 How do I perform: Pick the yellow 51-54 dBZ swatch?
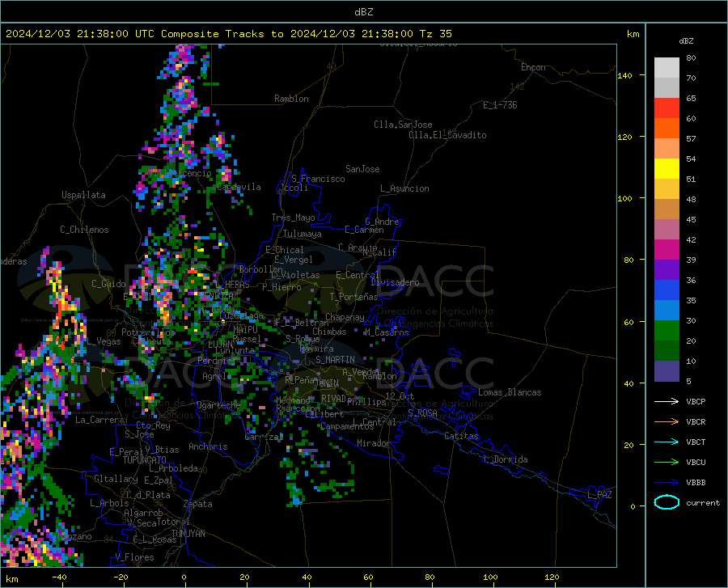coord(667,169)
